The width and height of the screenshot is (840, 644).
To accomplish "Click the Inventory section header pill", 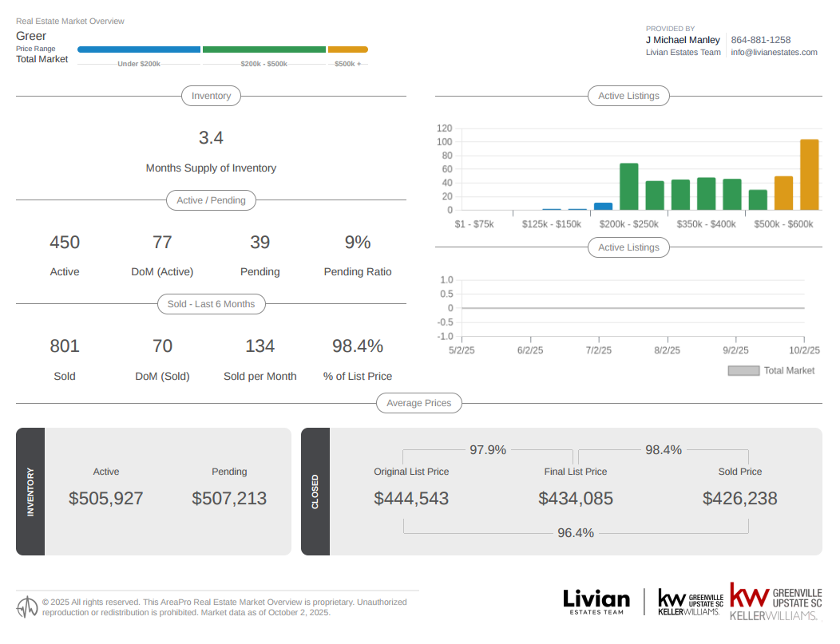I will tap(211, 96).
